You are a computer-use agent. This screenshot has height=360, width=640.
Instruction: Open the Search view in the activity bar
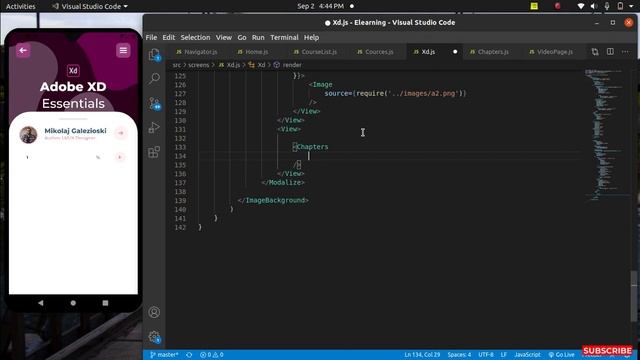154,78
